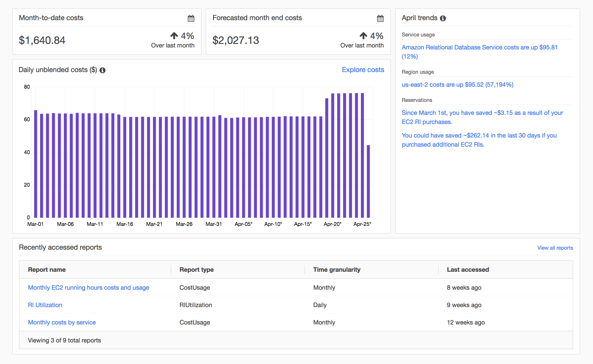The width and height of the screenshot is (593, 364).
Task: Open Monthly EC2 running hours costs report
Action: click(88, 287)
